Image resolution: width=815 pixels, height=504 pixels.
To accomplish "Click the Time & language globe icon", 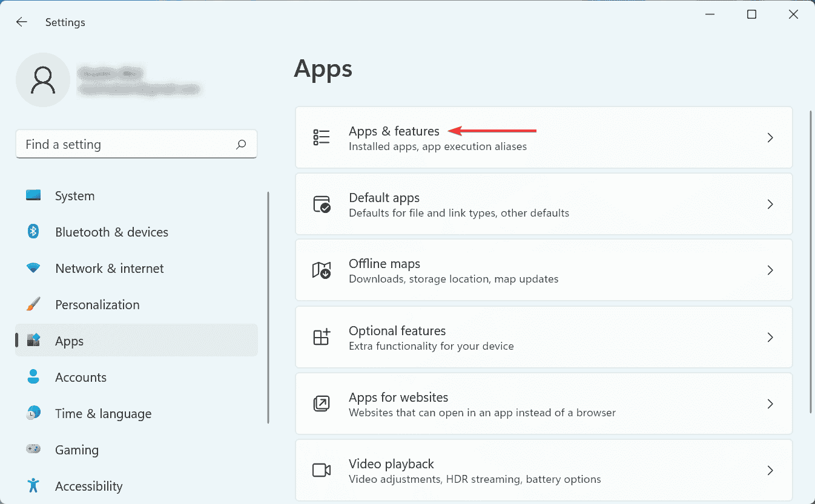I will pos(33,413).
